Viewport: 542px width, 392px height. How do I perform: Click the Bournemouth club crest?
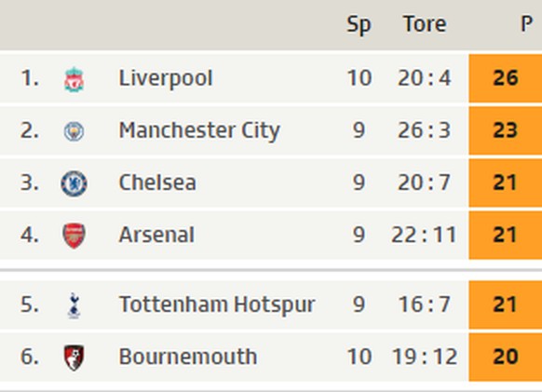(74, 358)
